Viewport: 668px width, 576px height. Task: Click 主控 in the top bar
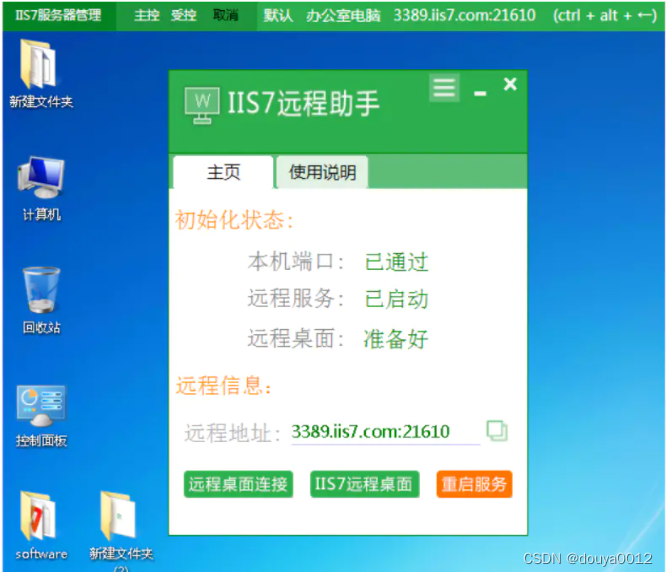click(147, 15)
